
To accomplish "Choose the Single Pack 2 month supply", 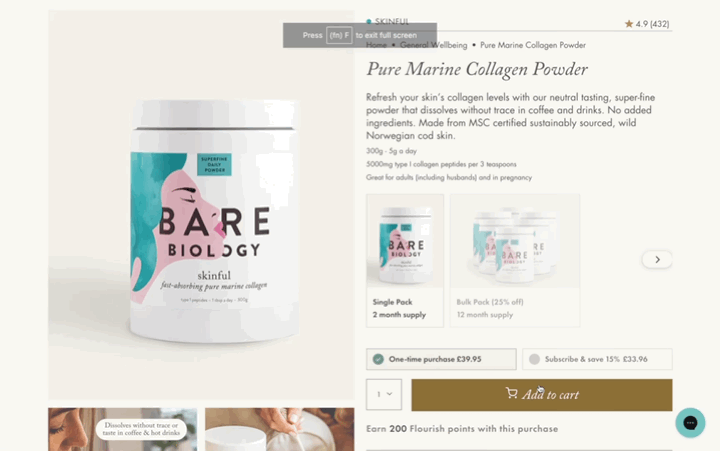I will 405,260.
